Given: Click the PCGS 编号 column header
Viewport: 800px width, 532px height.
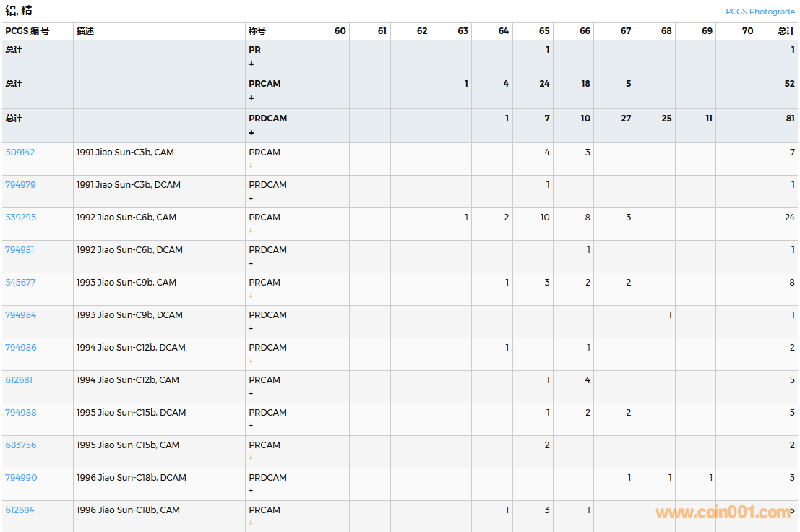Looking at the screenshot, I should point(27,31).
